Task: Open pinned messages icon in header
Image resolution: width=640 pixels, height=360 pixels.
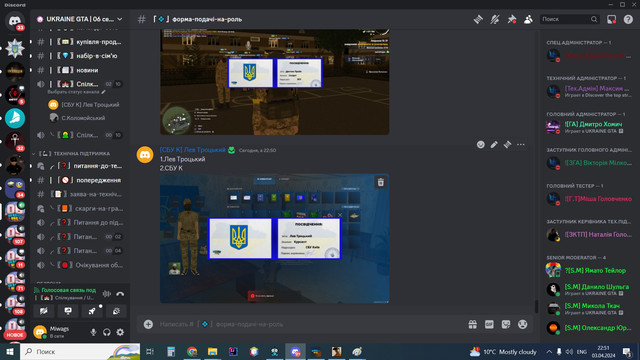Action: tap(511, 19)
